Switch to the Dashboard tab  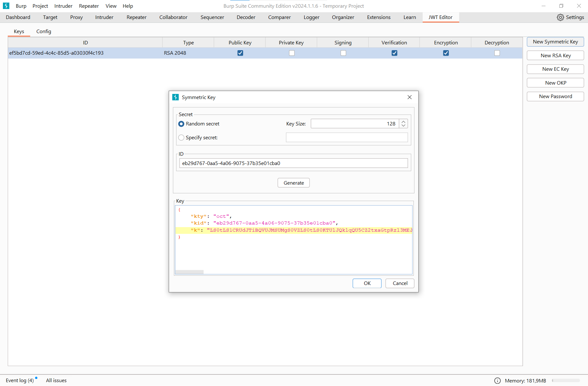[18, 17]
